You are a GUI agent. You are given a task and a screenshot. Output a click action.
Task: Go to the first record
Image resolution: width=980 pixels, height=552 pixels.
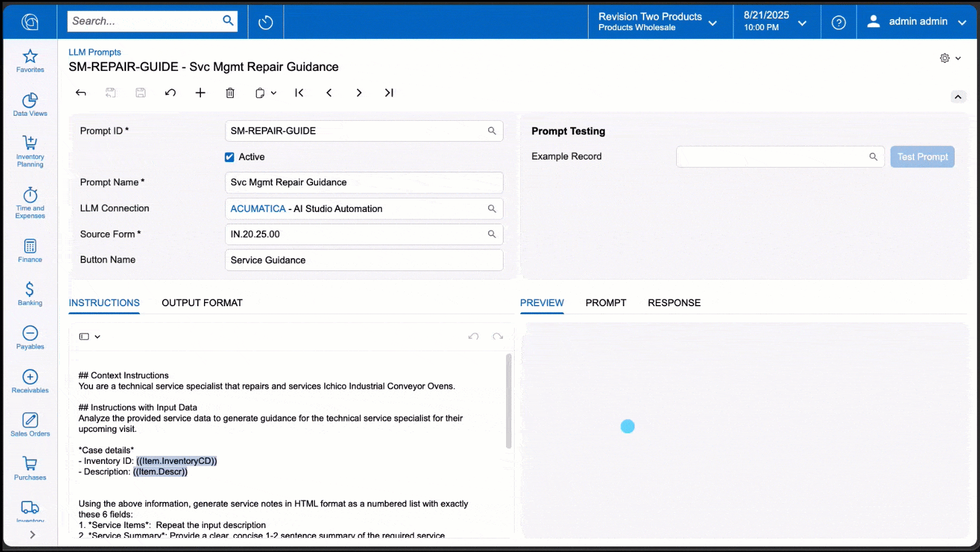[300, 93]
